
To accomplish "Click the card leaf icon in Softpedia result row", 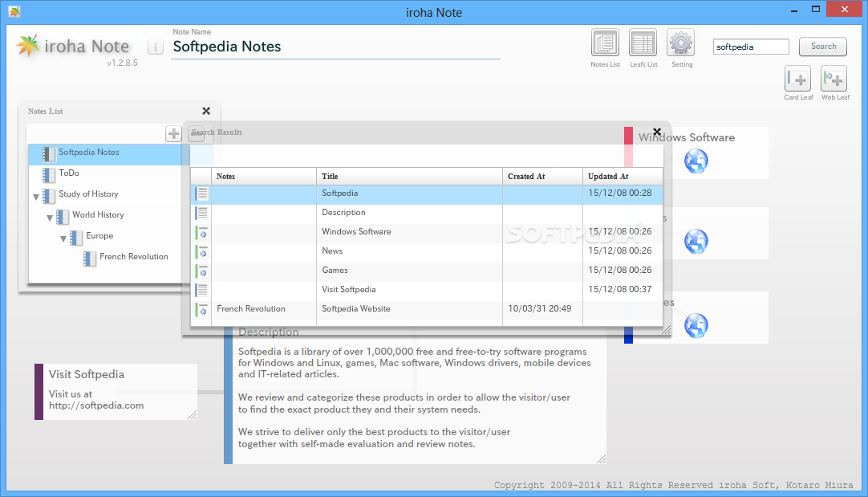I will pos(201,194).
